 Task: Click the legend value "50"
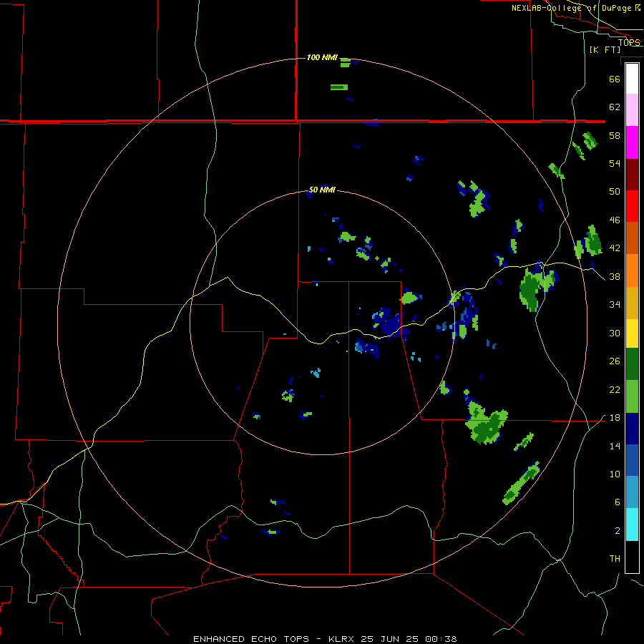(615, 191)
